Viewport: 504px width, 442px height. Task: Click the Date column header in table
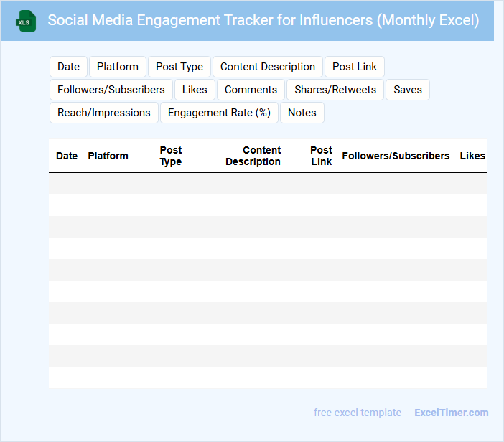click(67, 156)
